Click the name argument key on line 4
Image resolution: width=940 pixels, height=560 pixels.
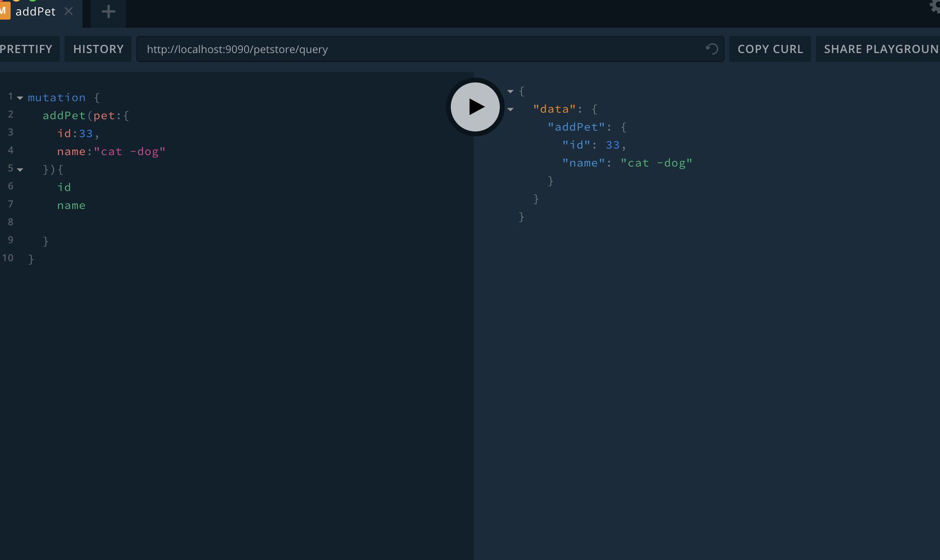click(71, 151)
